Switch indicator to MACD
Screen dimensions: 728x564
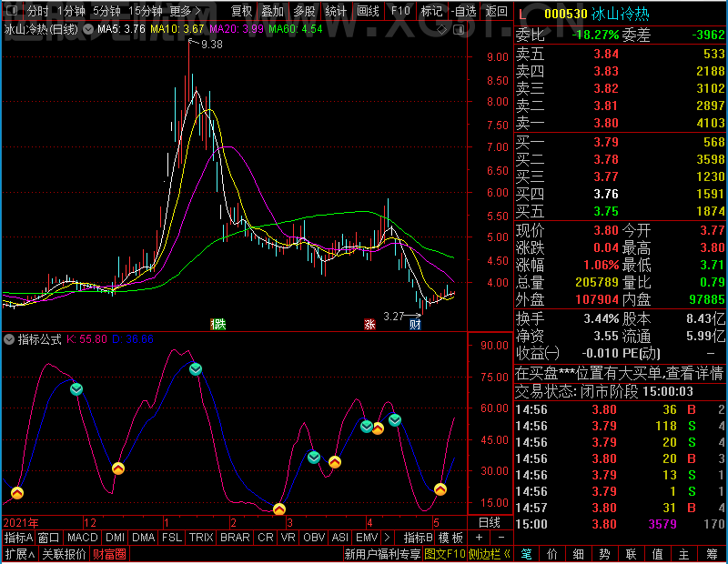(x=82, y=538)
